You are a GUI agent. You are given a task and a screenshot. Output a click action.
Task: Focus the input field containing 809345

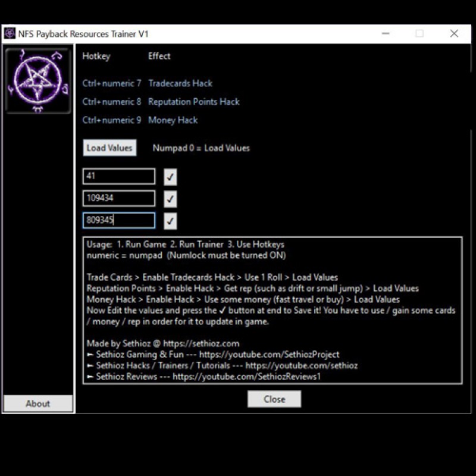pos(119,220)
